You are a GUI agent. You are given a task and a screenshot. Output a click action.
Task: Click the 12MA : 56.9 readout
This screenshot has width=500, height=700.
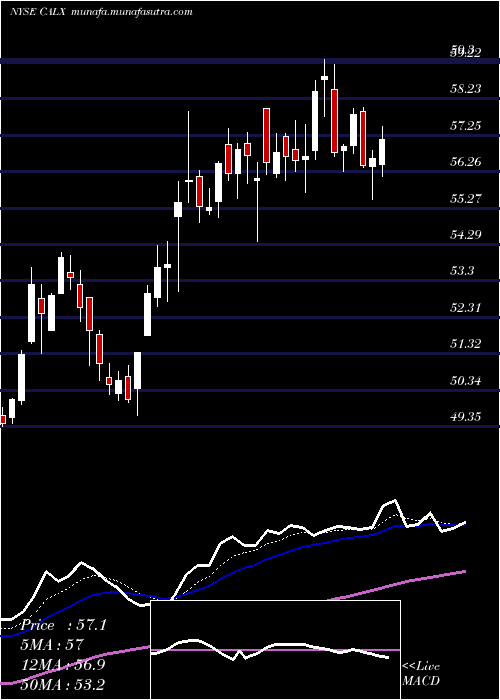click(x=63, y=665)
